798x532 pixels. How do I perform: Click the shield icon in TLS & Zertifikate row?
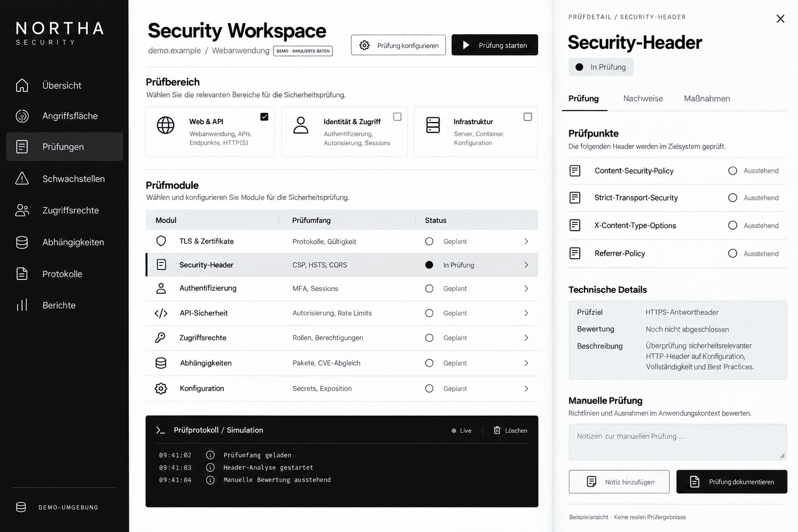point(161,241)
